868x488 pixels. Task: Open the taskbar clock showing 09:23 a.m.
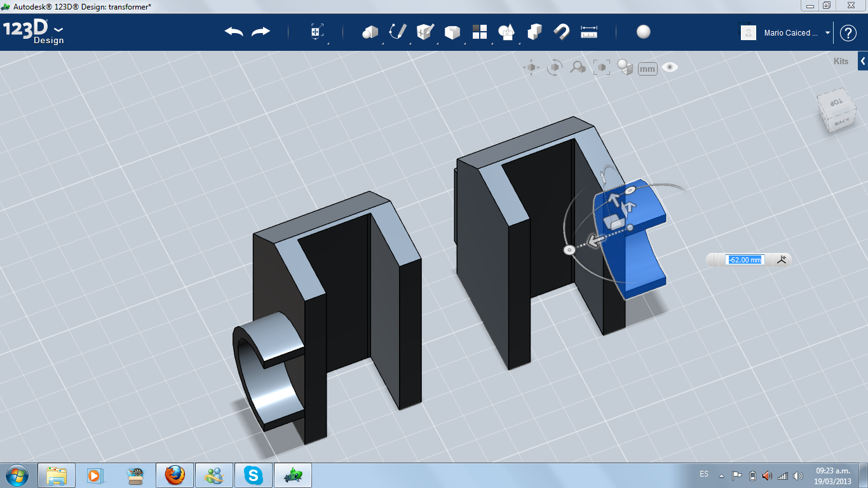point(832,475)
